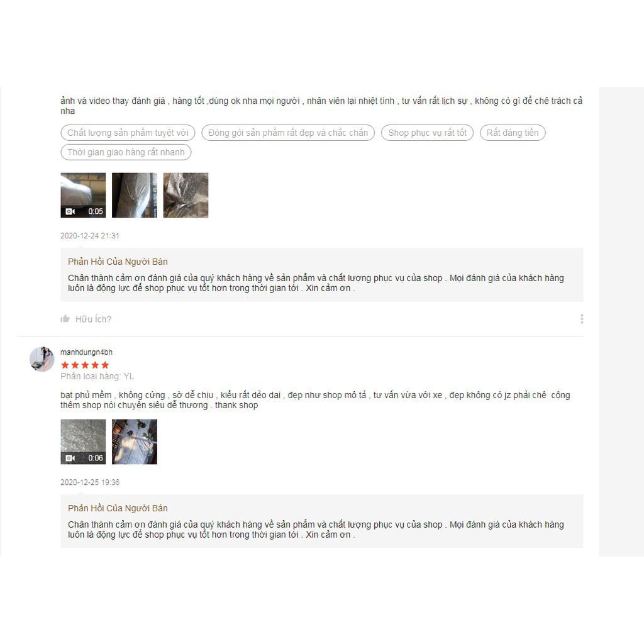Select the 'Shop phục vụ rất tốt' tag

point(427,133)
